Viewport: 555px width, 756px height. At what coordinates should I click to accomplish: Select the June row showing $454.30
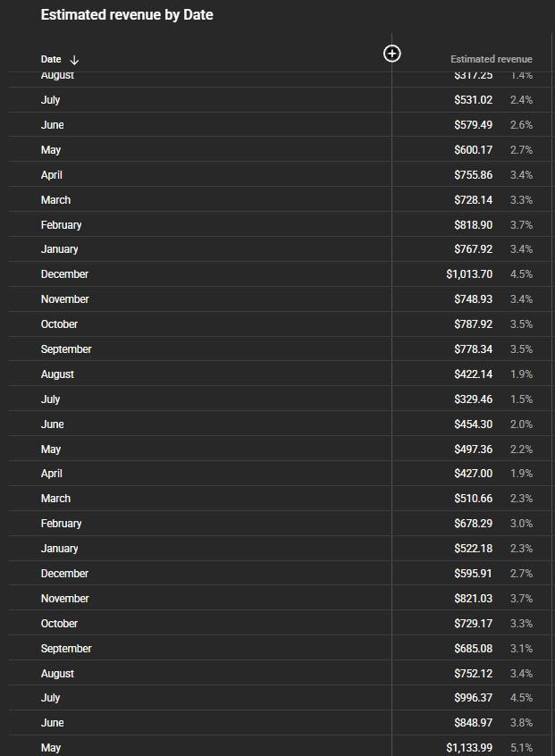52,424
